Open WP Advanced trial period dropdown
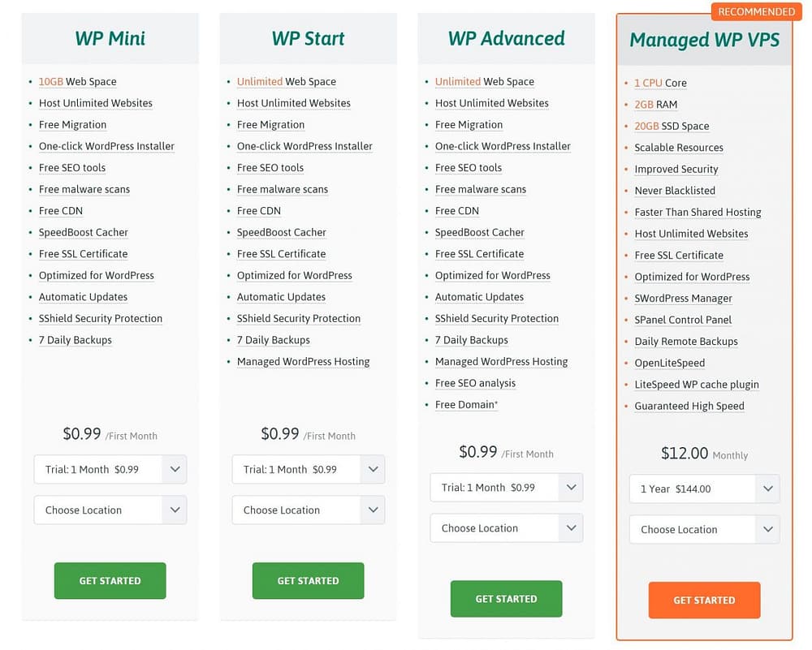The width and height of the screenshot is (812, 650). pos(507,488)
